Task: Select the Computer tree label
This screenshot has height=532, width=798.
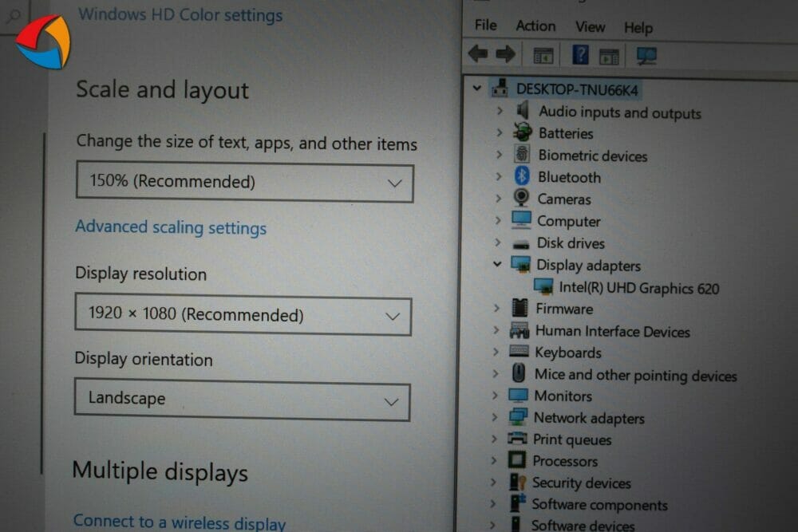Action: click(568, 221)
